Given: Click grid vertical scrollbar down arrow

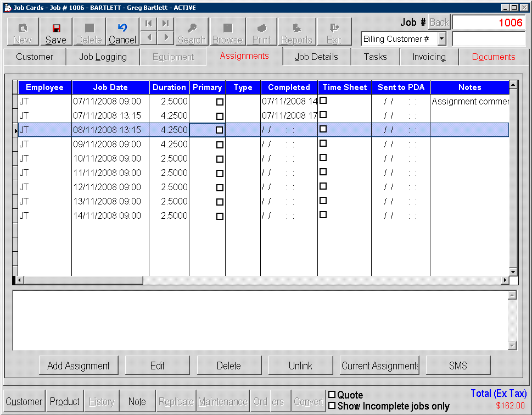Looking at the screenshot, I should (513, 272).
